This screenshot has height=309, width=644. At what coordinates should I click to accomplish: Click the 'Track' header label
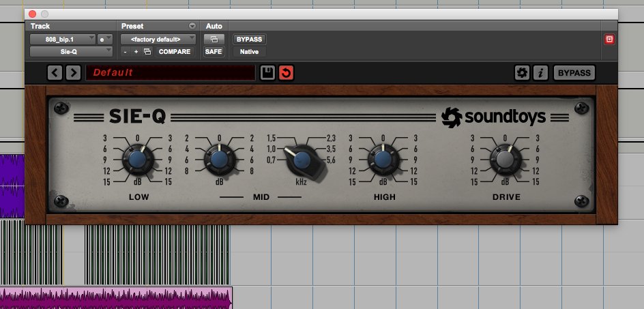pos(40,26)
